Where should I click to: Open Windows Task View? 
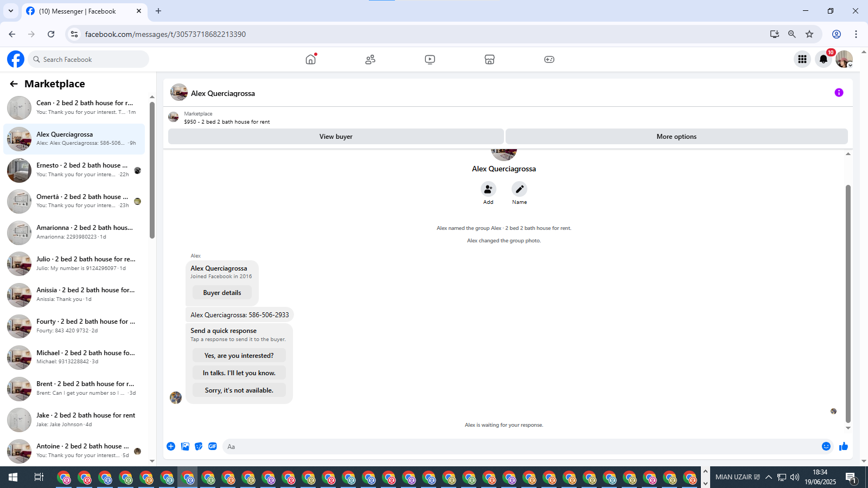[x=39, y=477]
